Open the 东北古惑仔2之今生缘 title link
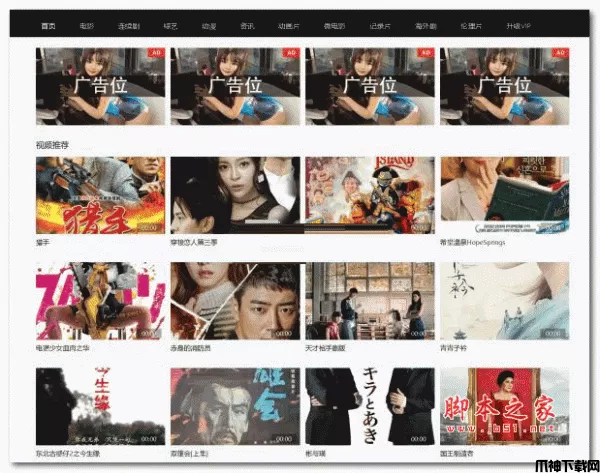 tap(68, 454)
